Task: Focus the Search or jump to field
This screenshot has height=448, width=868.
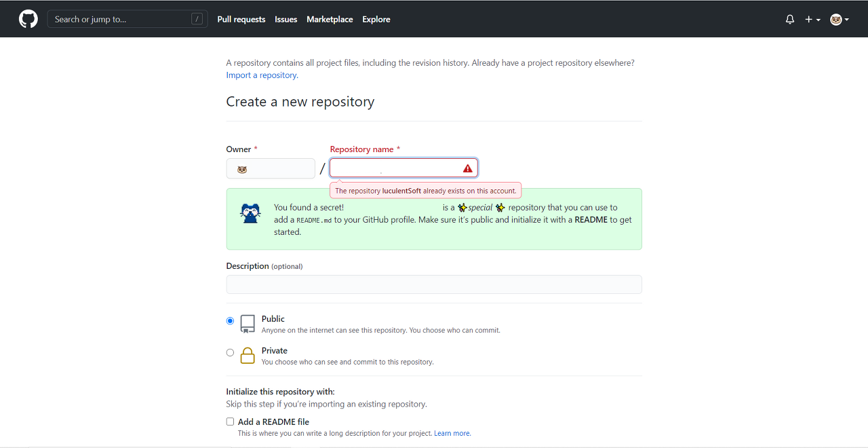Action: [127, 19]
